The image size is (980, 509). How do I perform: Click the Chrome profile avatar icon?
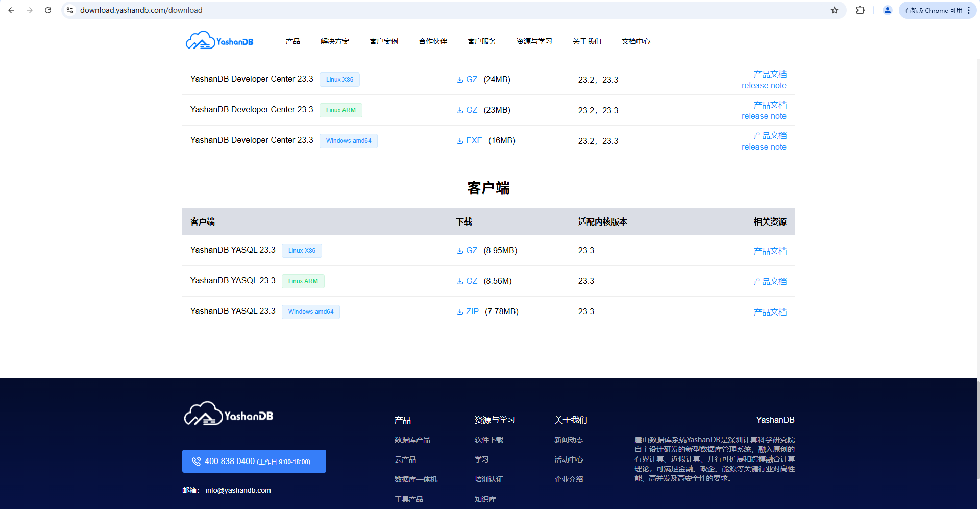coord(887,10)
